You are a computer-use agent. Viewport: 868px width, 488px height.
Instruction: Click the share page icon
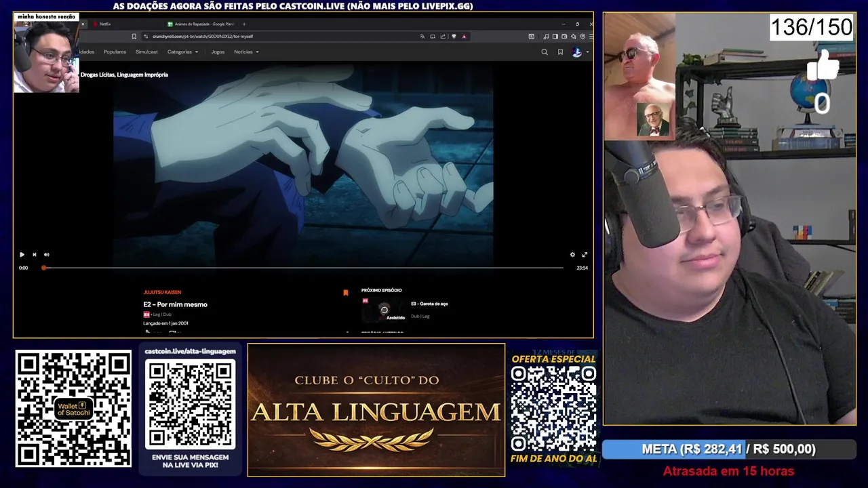[443, 37]
